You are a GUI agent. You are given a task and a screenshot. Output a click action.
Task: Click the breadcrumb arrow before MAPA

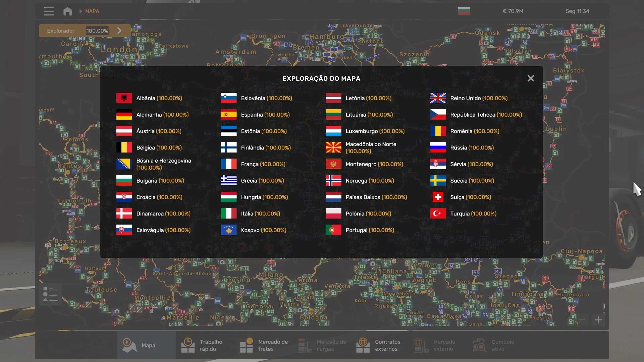[80, 11]
